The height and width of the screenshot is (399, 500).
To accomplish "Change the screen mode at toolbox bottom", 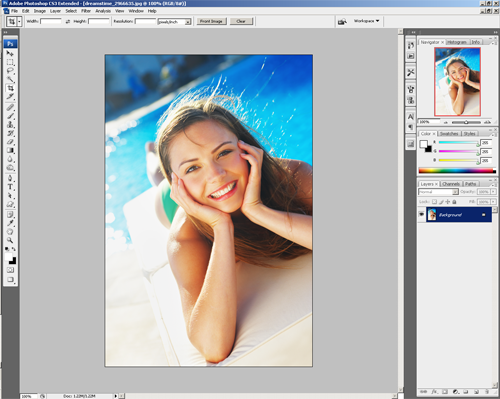I will coord(10,280).
